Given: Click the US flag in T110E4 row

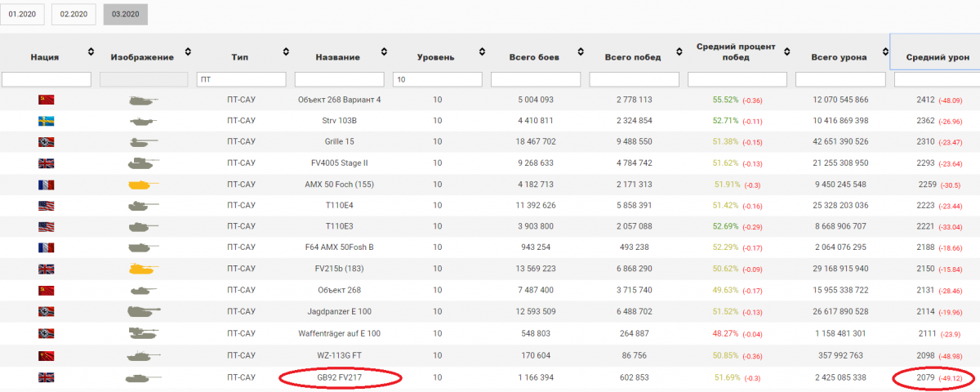Looking at the screenshot, I should pos(45,206).
